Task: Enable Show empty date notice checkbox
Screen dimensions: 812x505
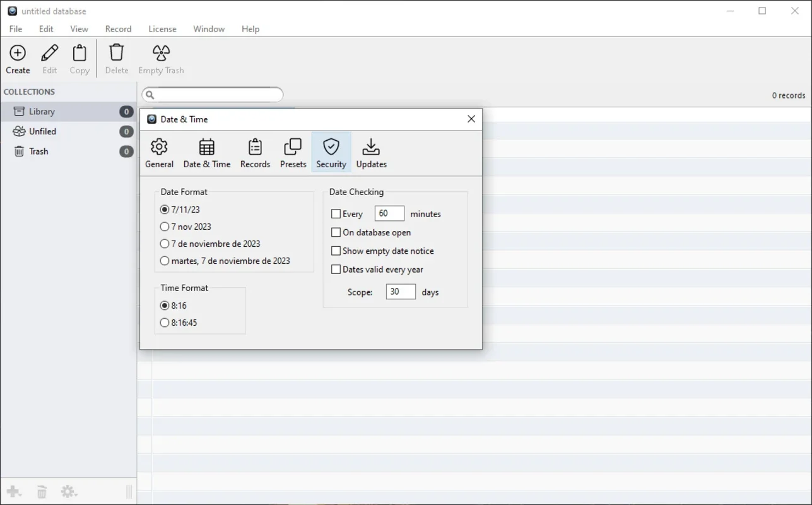Action: pos(336,251)
